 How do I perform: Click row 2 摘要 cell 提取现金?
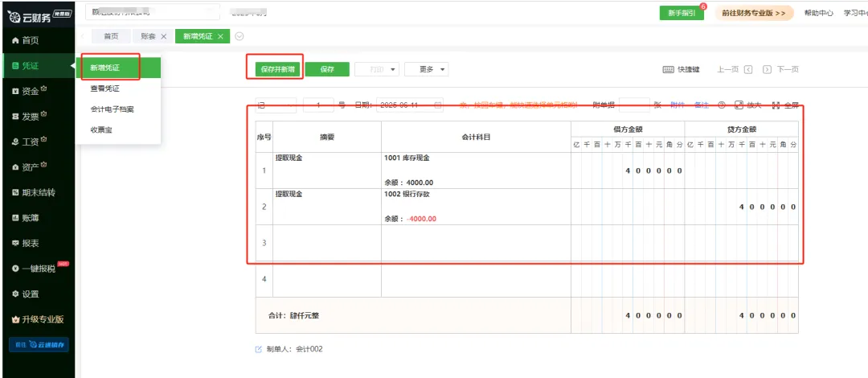pos(327,206)
